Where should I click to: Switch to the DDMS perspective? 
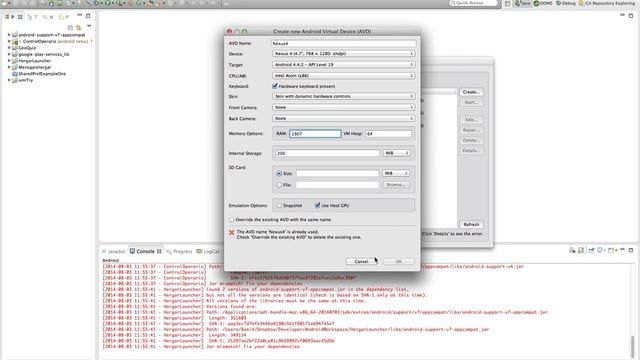(x=543, y=3)
